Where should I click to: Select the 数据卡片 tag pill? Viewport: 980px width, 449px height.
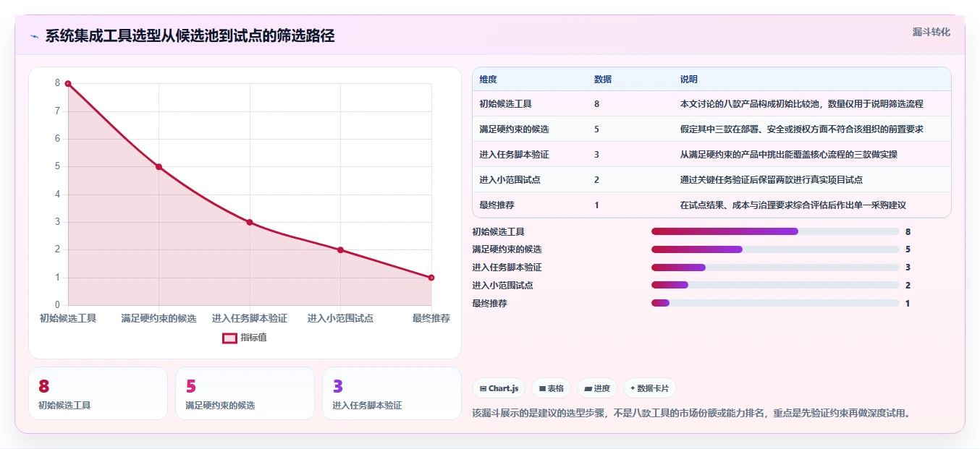click(650, 388)
